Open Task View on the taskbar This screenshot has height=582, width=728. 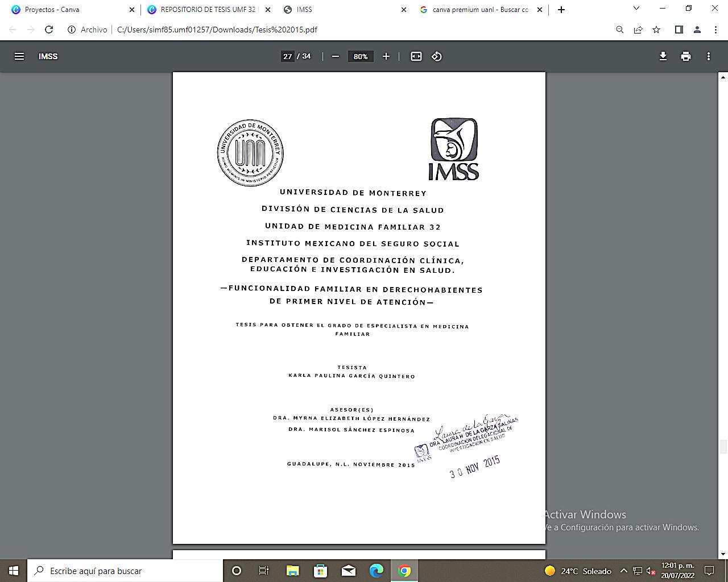tap(264, 571)
